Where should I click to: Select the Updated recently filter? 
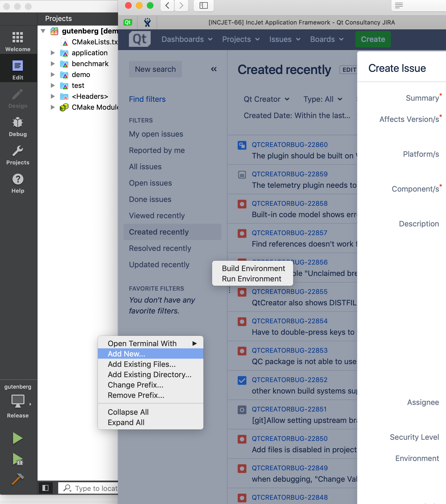[159, 265]
